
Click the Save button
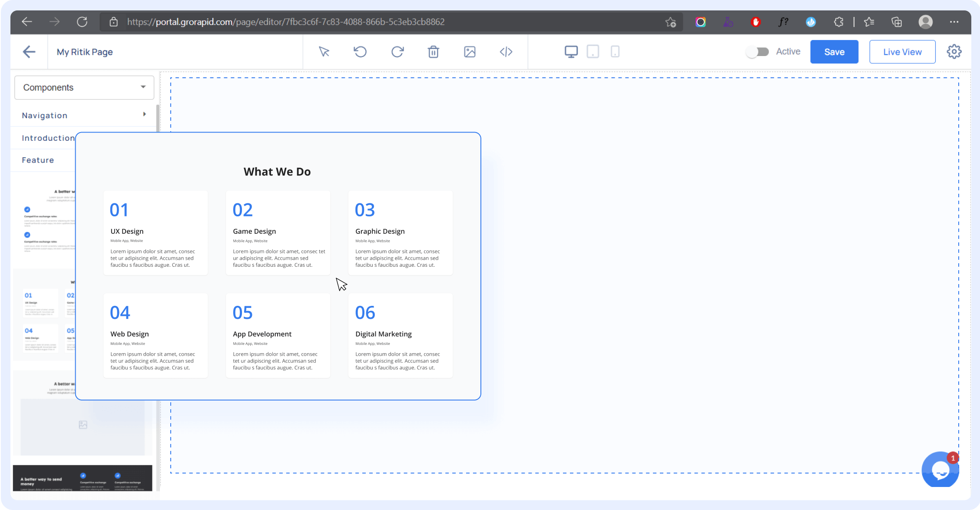click(834, 52)
